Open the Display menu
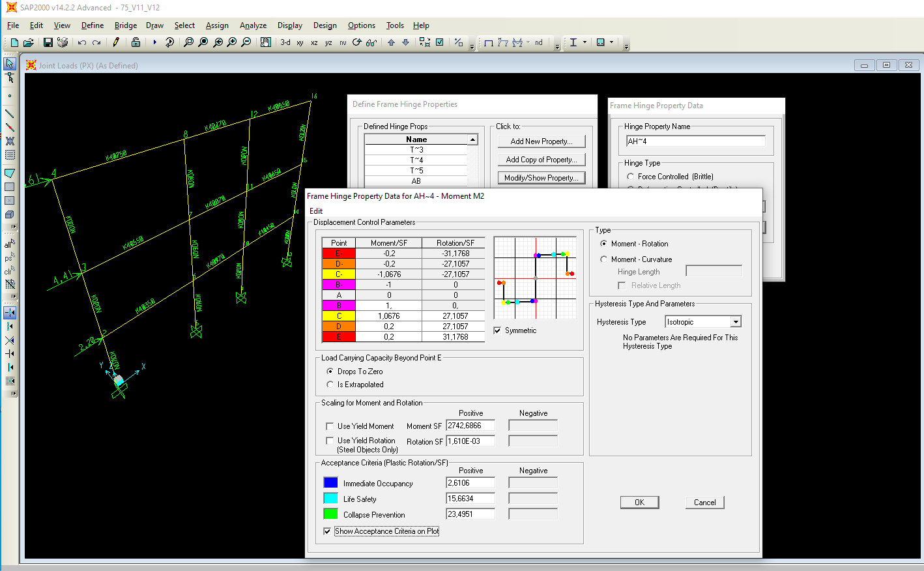Viewport: 924px width, 571px height. click(290, 25)
